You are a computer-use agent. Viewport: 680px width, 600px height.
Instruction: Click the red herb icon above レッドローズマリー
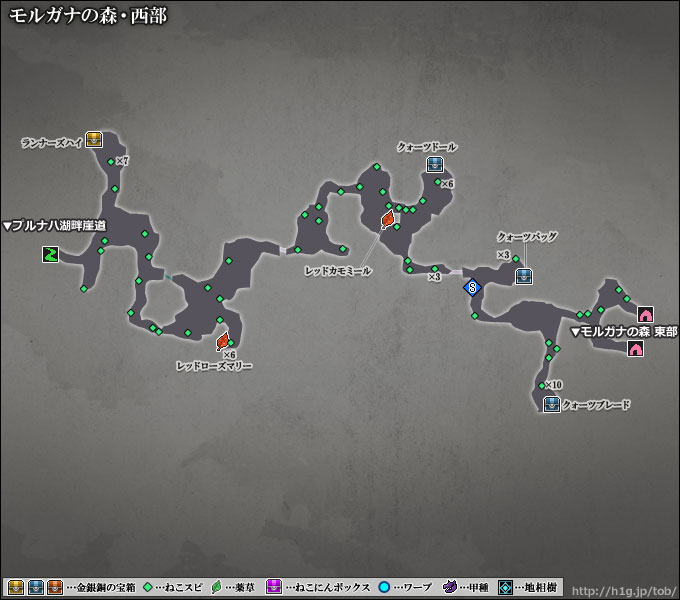(x=222, y=341)
